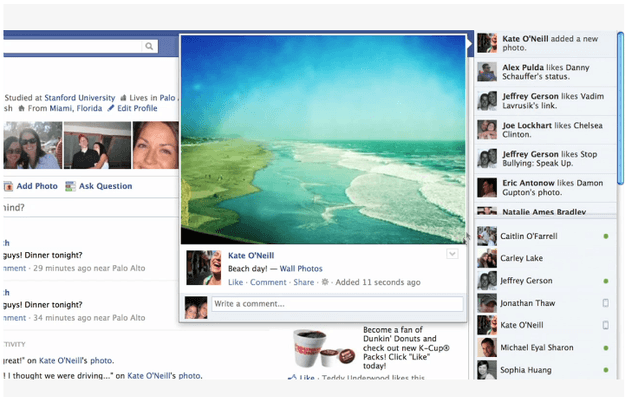Viewport: 625px width, 401px height.
Task: Open the couple photo thumbnail on profile
Action: coord(97,145)
